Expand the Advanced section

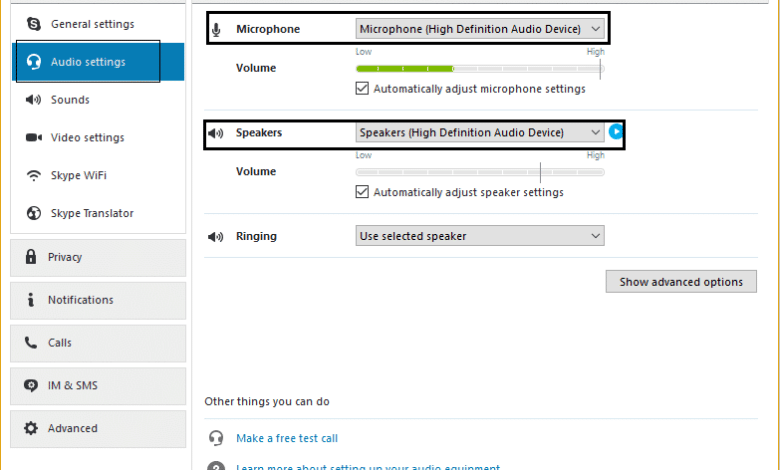coord(98,429)
